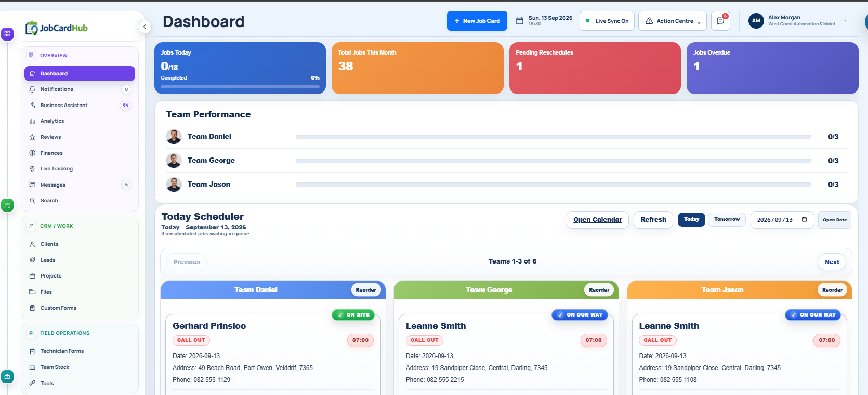
Task: Click the JobCardHub logo
Action: [57, 28]
